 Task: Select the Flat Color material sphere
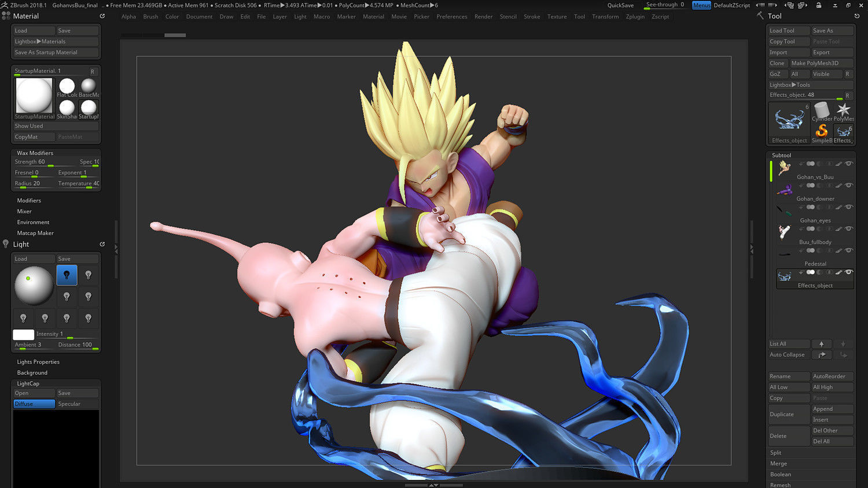pyautogui.click(x=67, y=88)
